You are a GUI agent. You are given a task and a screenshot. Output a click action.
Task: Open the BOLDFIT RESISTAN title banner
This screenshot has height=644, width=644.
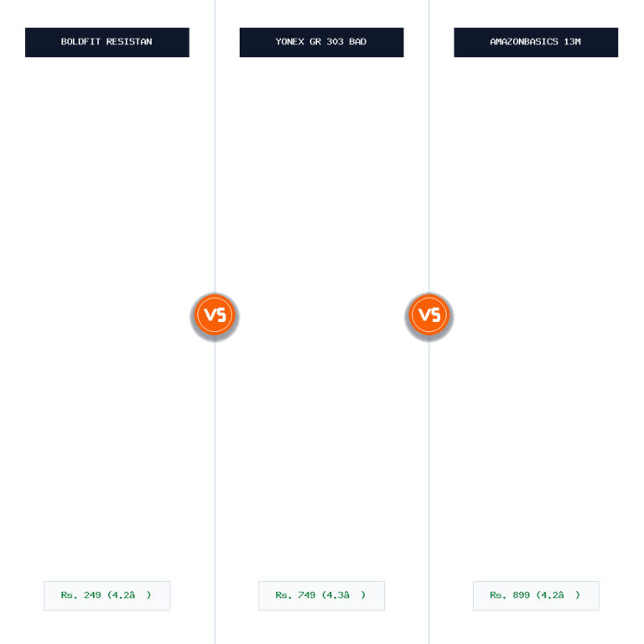[x=107, y=42]
